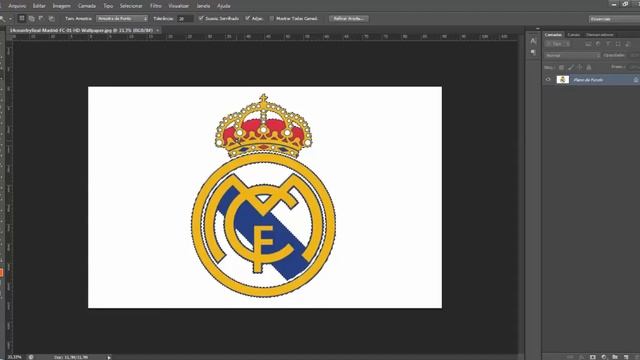
Task: Select Intersect with Selection mode icon
Action: [x=51, y=19]
